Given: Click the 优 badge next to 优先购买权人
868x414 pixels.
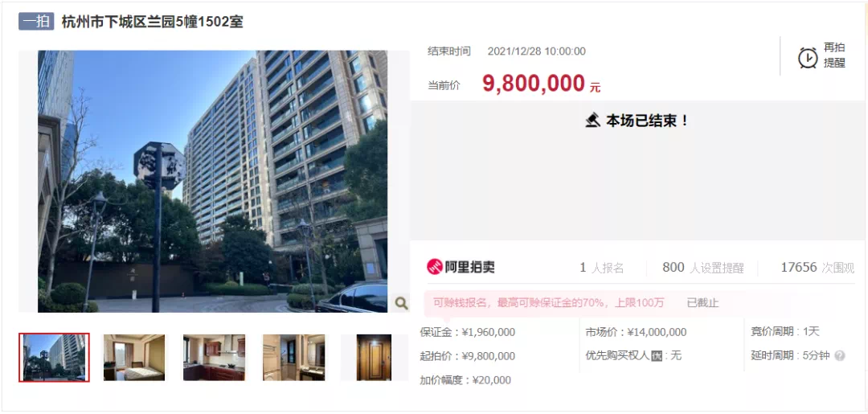Looking at the screenshot, I should click(x=657, y=356).
